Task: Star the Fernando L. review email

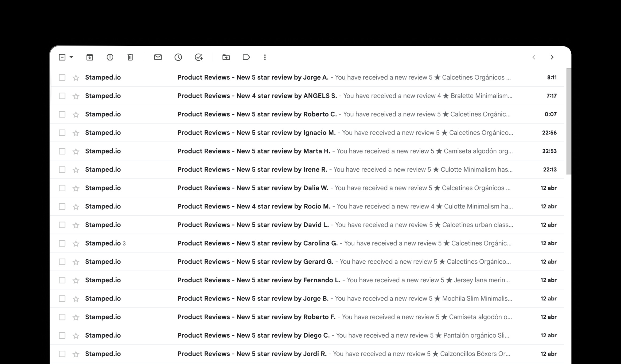Action: tap(76, 280)
